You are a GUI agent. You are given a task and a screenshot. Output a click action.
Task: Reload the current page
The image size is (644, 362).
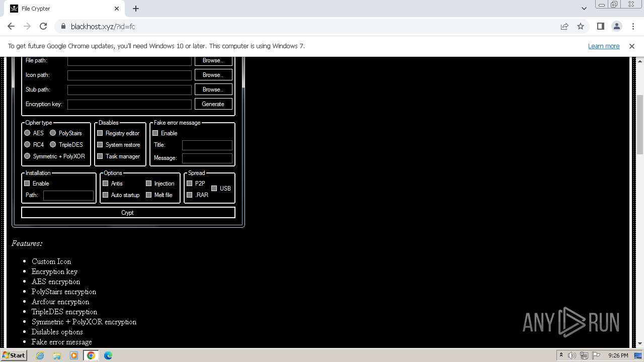(43, 26)
